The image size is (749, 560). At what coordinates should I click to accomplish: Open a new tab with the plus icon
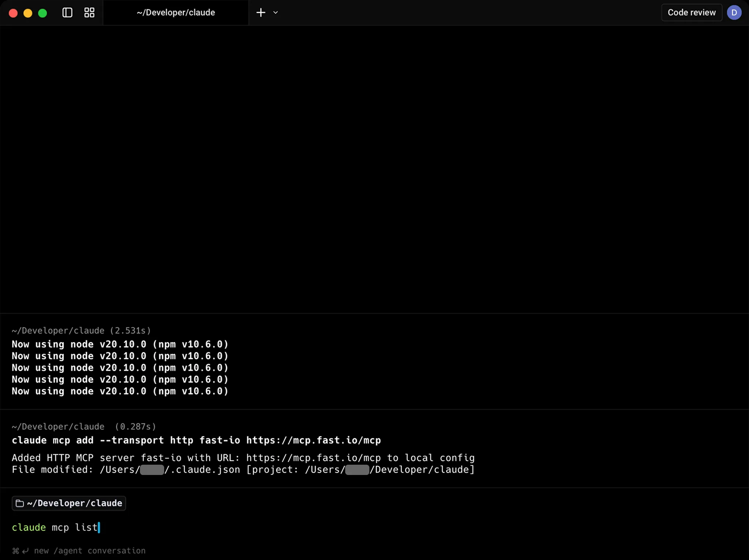[x=260, y=12]
